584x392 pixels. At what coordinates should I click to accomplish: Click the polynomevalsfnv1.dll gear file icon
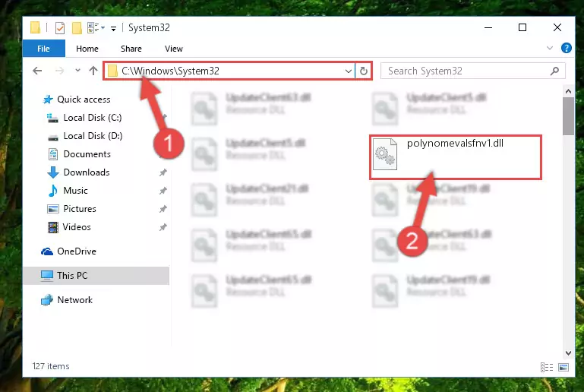[385, 154]
